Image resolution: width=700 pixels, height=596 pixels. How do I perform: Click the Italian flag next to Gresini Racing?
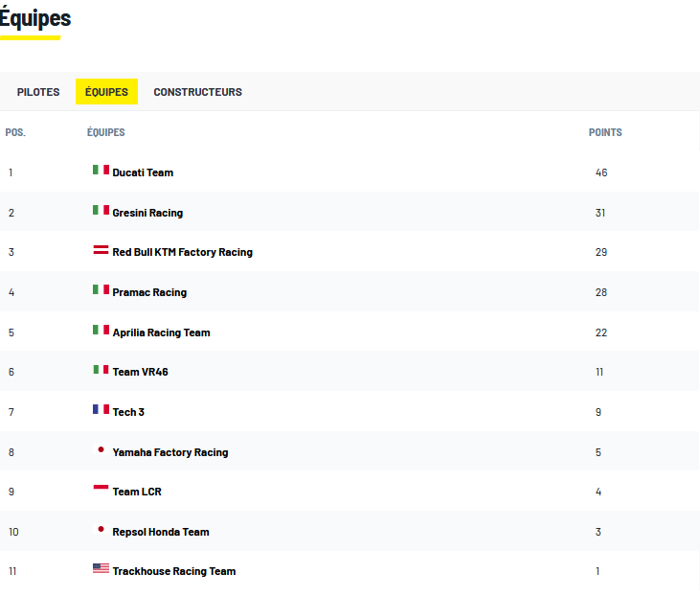[101, 210]
